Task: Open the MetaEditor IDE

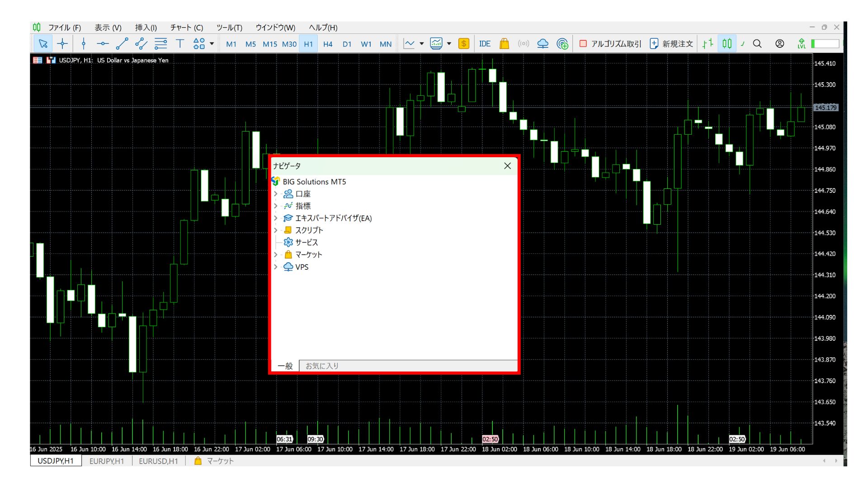Action: (x=485, y=44)
